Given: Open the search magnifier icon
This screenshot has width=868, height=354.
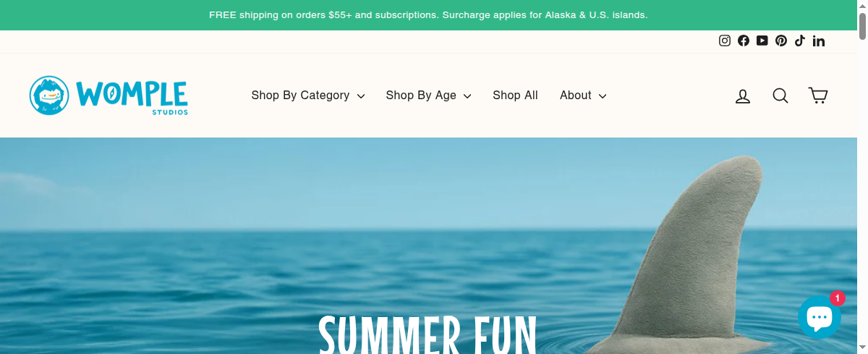Looking at the screenshot, I should tap(780, 96).
